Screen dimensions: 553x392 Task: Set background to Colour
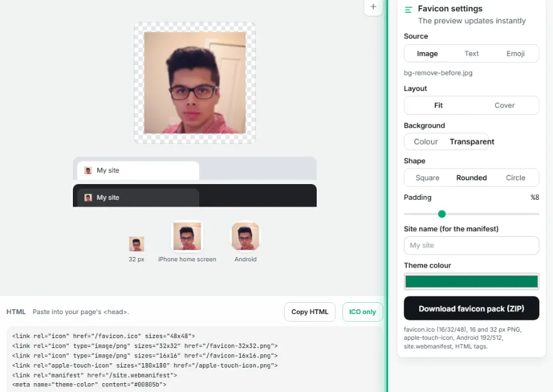(x=425, y=142)
